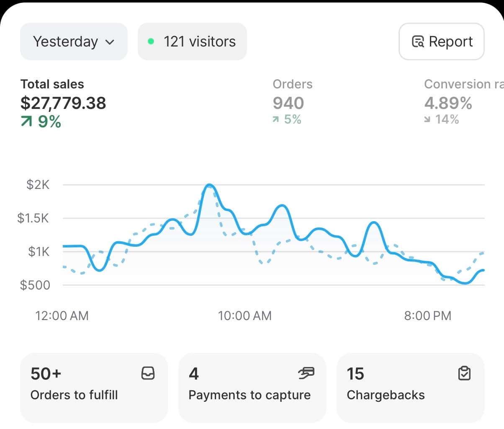Open the Orders to fulfill inbox icon
This screenshot has height=429, width=504.
coord(148,373)
